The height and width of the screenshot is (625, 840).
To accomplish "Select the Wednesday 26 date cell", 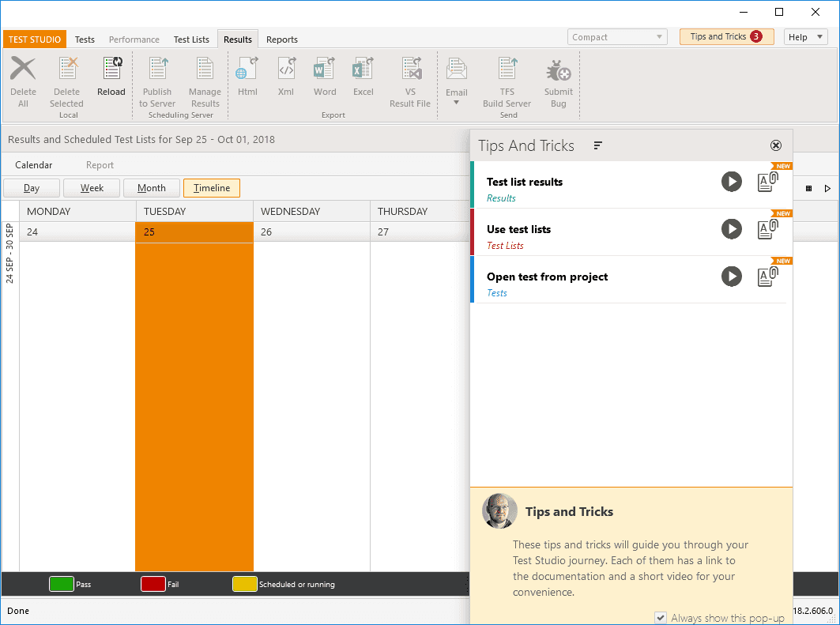I will 311,232.
